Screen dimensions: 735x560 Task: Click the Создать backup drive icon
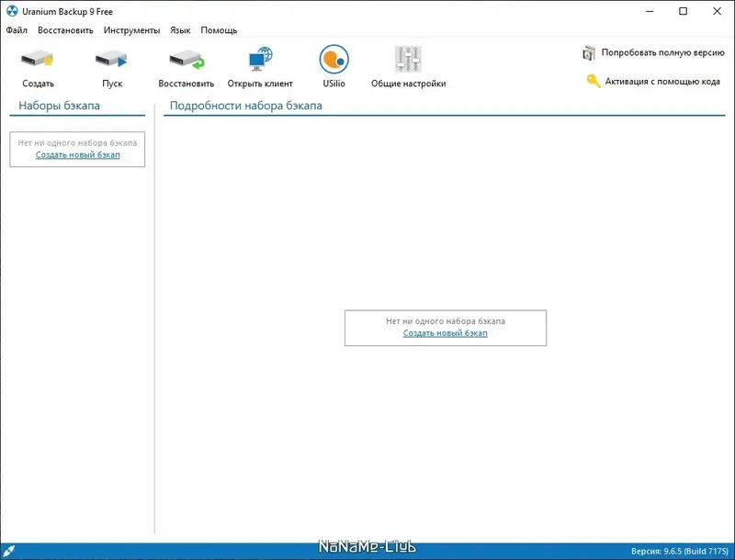38,60
